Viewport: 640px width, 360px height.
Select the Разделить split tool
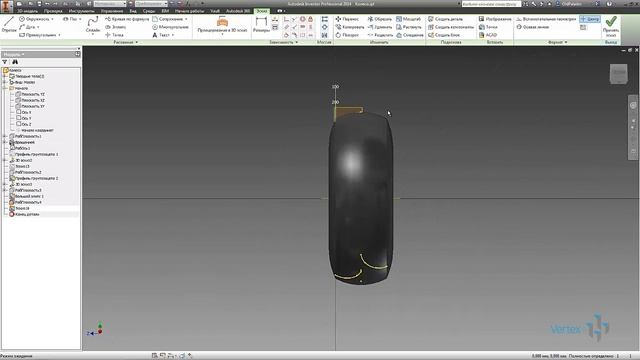pyautogui.click(x=380, y=35)
